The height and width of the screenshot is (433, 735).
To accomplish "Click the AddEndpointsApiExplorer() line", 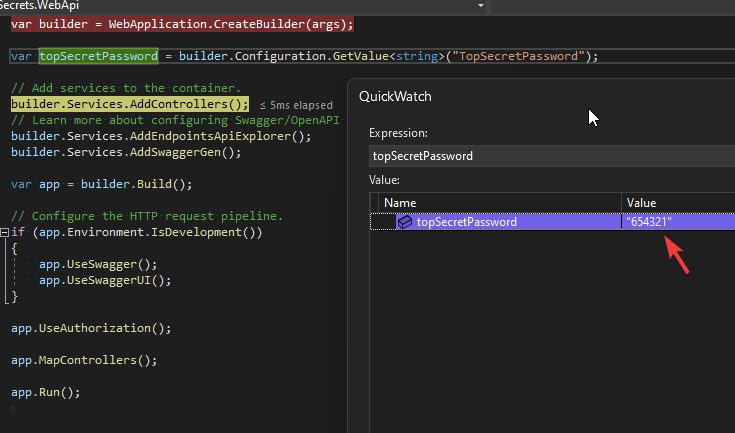I will coord(161,136).
